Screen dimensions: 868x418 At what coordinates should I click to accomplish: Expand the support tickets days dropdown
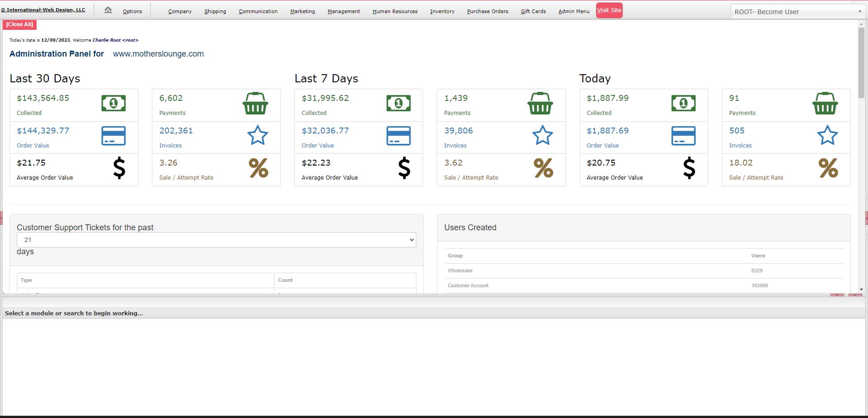tap(216, 240)
